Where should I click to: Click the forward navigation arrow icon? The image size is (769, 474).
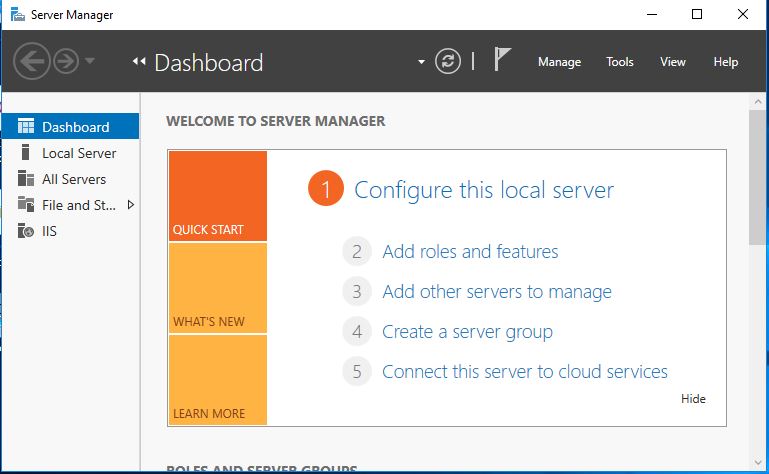click(x=66, y=62)
